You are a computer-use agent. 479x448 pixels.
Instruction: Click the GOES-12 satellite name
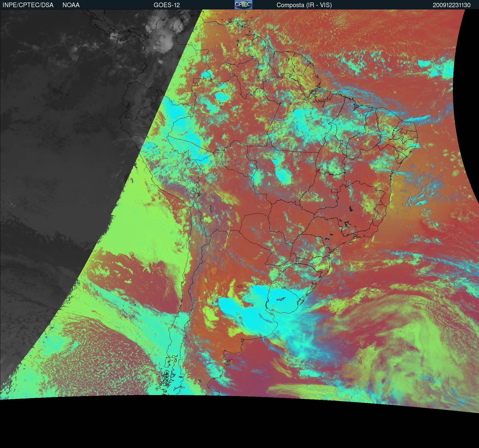point(166,5)
